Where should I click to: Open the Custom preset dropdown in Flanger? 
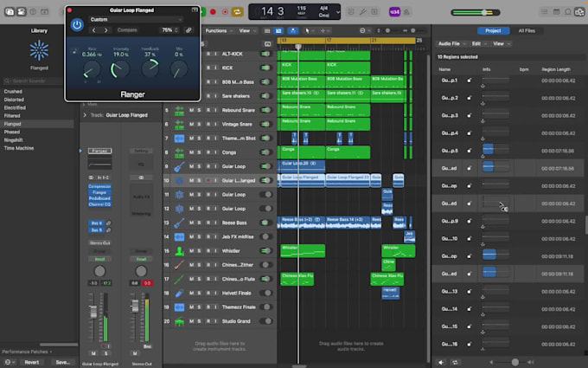coord(136,19)
